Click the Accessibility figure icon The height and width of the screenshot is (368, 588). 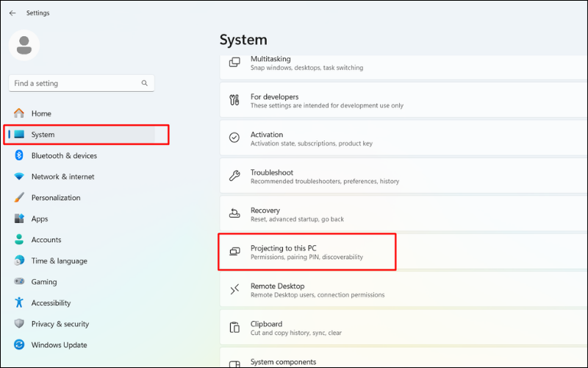click(x=19, y=302)
